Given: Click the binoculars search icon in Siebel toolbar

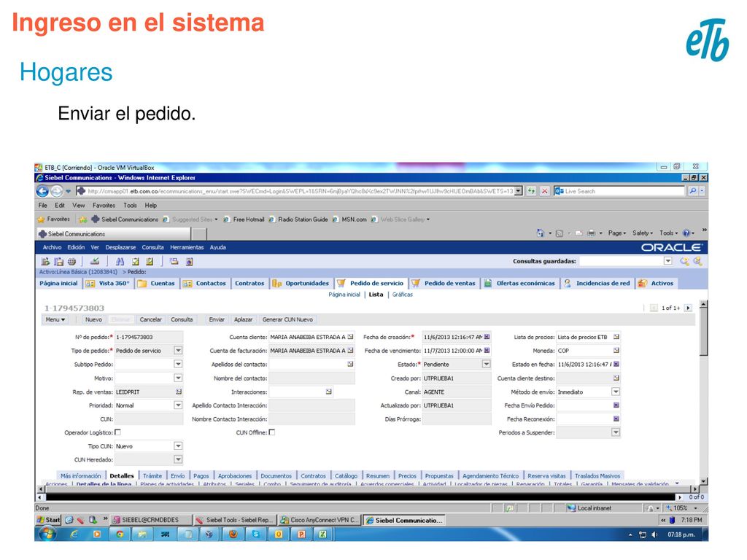Looking at the screenshot, I should 120,261.
